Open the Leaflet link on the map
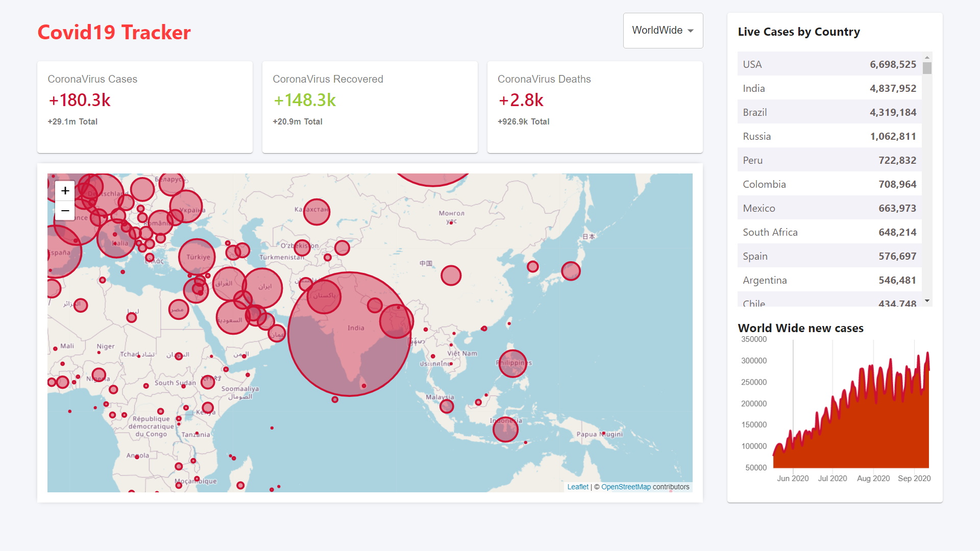980x551 pixels. pyautogui.click(x=578, y=487)
